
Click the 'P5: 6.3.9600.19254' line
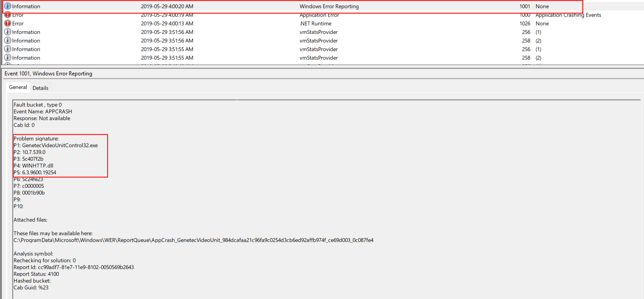click(x=35, y=173)
